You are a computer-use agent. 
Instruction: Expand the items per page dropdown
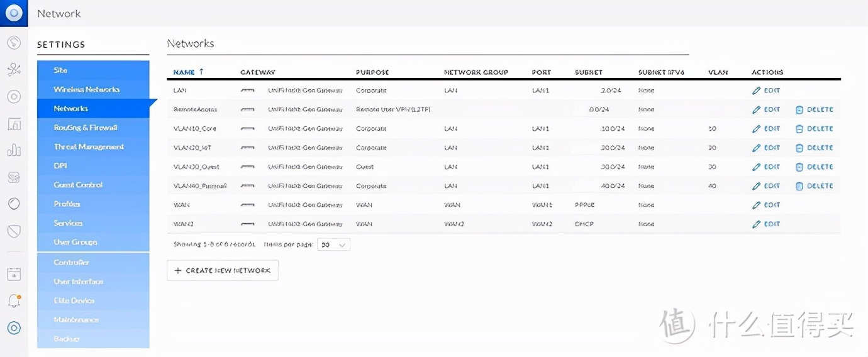click(x=333, y=245)
